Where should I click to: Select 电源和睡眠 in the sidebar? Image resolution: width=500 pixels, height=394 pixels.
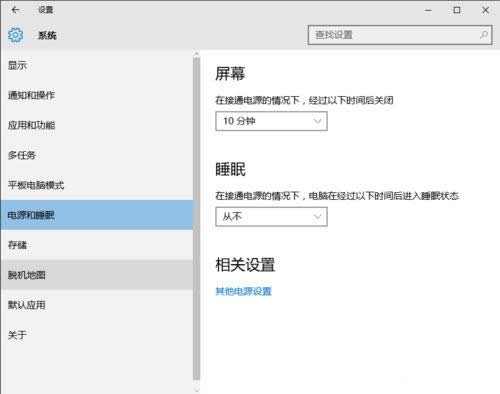click(x=97, y=215)
